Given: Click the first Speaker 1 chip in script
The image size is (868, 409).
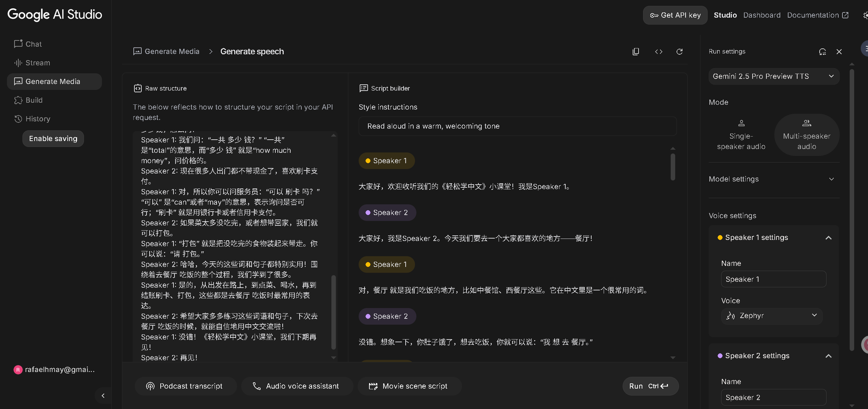Looking at the screenshot, I should pos(386,161).
